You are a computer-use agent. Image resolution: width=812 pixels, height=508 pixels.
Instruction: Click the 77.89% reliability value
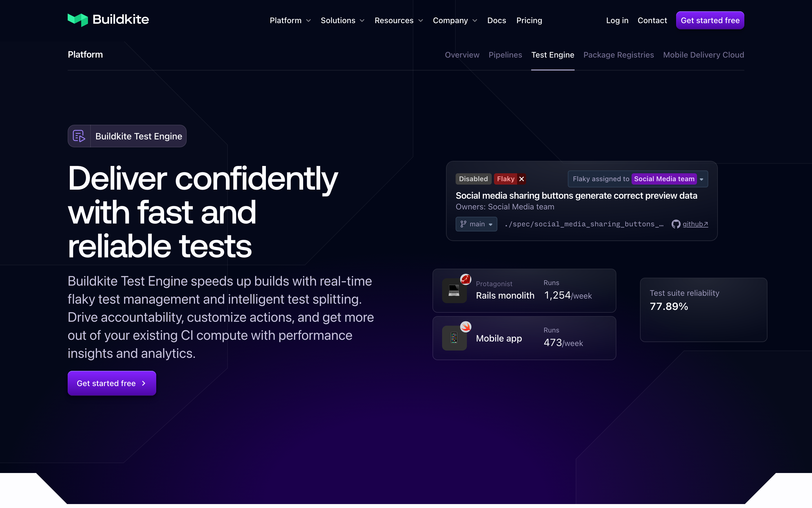(669, 306)
